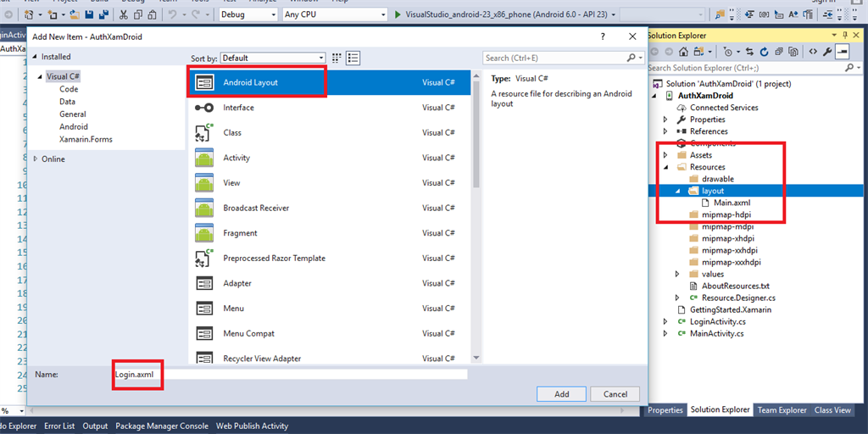
Task: Click the Name field containing Login.axml
Action: 291,374
